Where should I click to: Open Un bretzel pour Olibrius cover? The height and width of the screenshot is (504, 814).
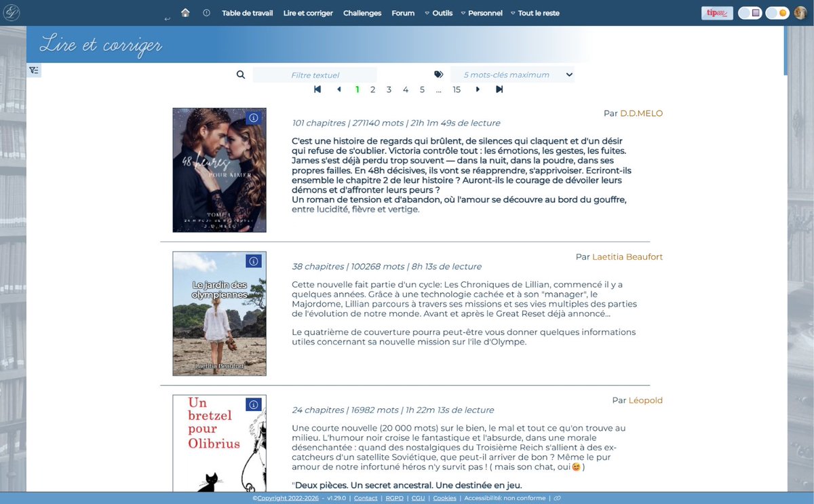[x=219, y=444]
